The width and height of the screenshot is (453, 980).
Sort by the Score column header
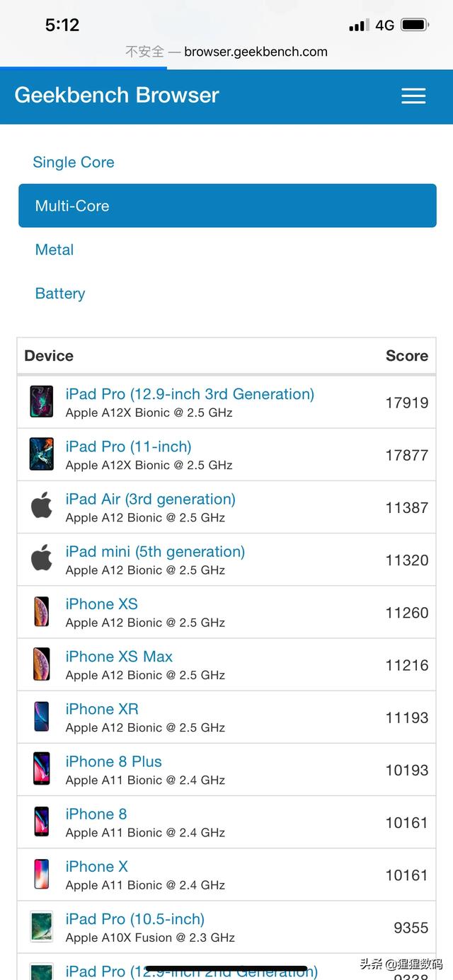pos(407,356)
